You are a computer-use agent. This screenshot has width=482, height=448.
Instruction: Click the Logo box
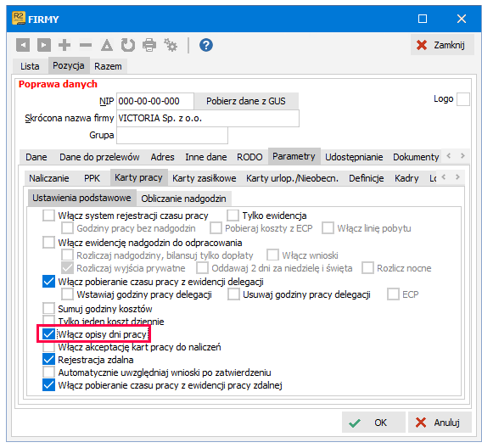point(463,99)
